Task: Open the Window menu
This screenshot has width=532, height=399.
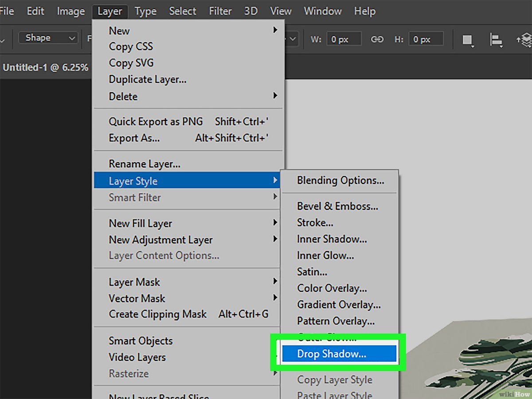Action: click(x=322, y=11)
